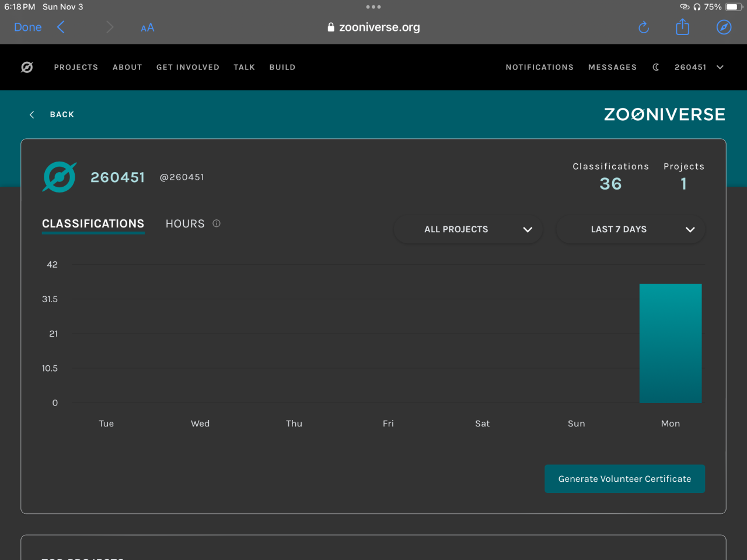Open the TALK menu item
747x560 pixels.
coord(245,67)
